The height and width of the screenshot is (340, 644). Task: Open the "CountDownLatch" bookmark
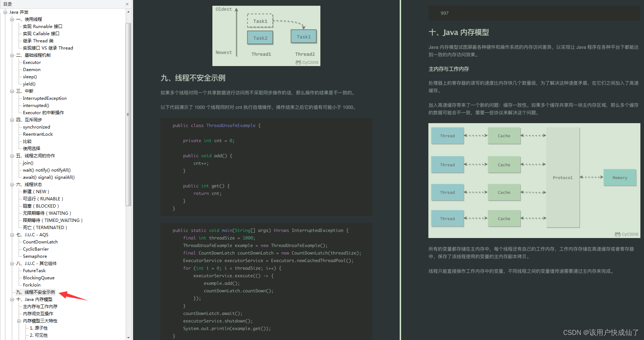(40, 242)
